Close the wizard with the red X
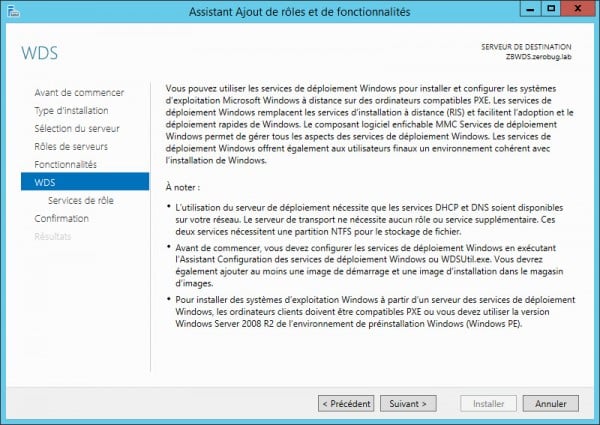600x425 pixels. coord(576,11)
